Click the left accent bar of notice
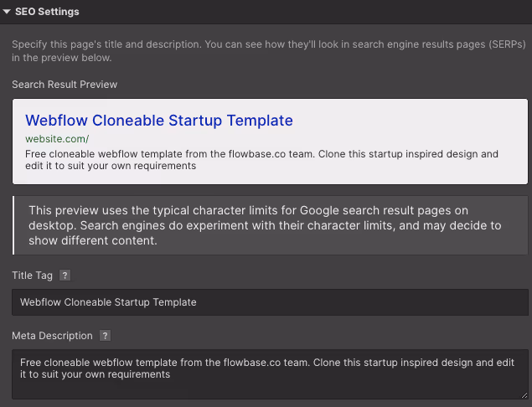The height and width of the screenshot is (407, 532). click(x=13, y=225)
